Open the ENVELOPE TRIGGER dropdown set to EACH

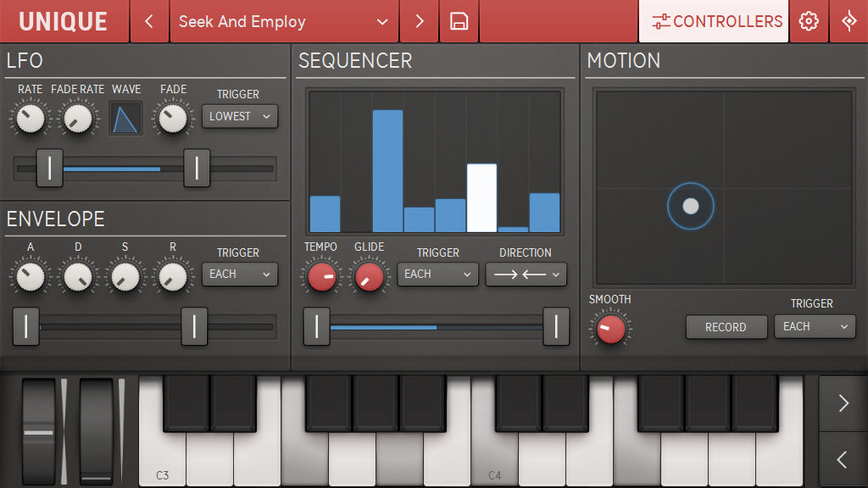pos(240,274)
